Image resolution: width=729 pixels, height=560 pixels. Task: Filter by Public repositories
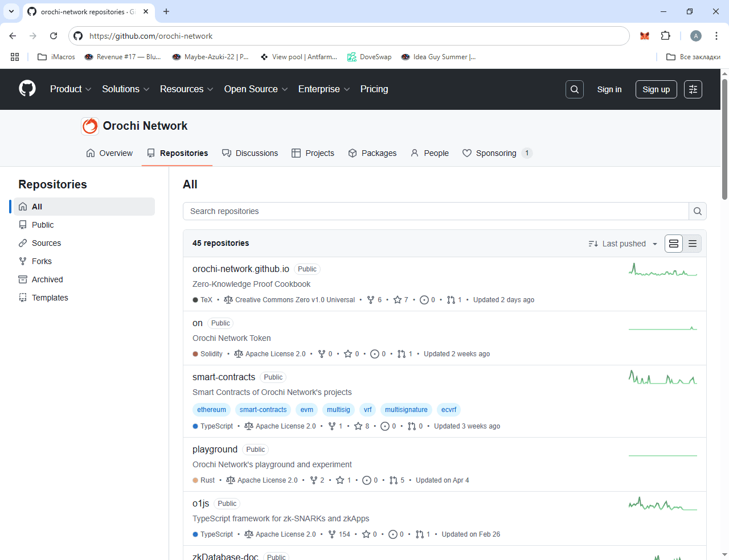pos(84,225)
